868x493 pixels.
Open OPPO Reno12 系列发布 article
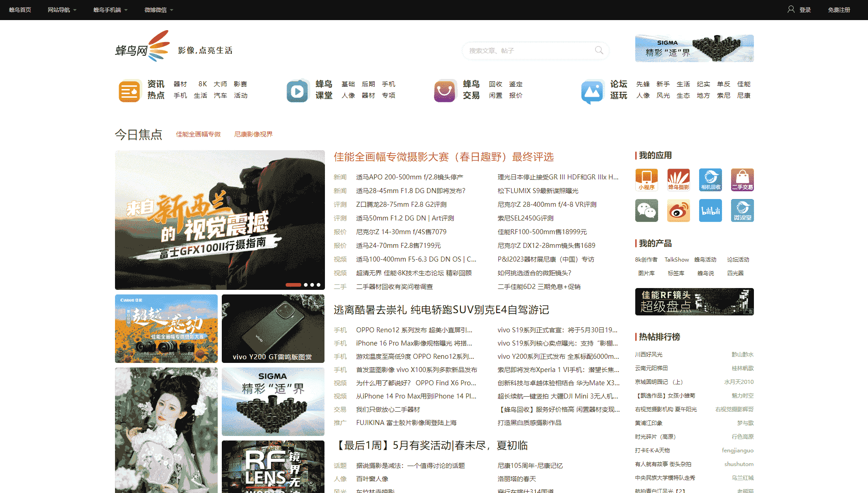[x=414, y=330]
